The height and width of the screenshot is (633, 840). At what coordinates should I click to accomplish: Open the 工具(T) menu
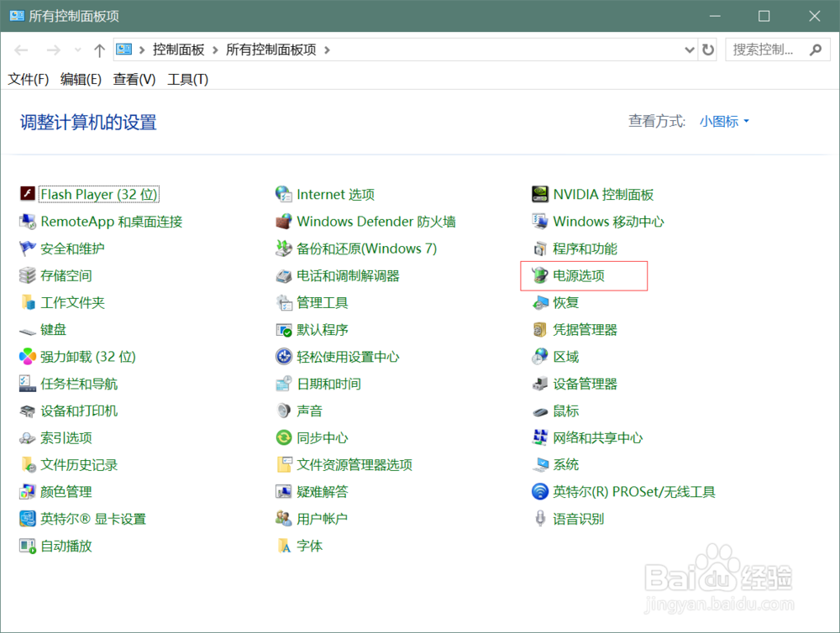pos(186,79)
